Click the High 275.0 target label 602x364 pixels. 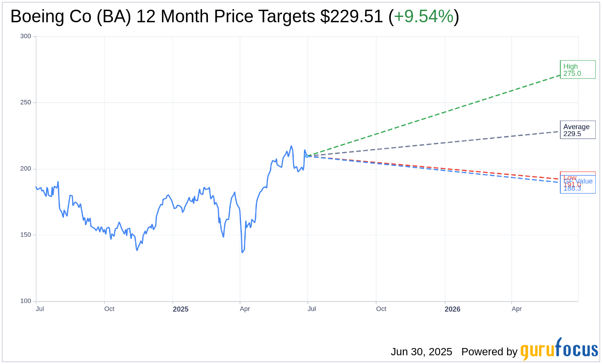click(577, 70)
